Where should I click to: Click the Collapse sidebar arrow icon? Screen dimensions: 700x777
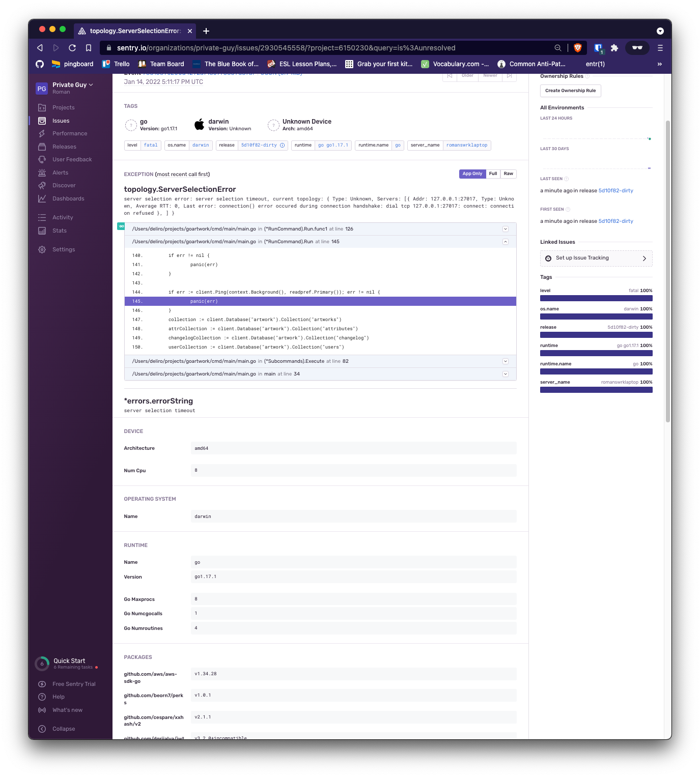pos(42,729)
